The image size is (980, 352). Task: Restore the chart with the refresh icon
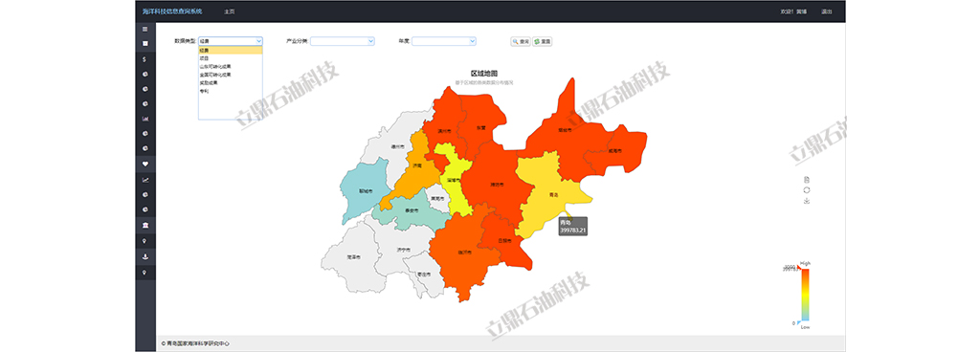click(807, 189)
